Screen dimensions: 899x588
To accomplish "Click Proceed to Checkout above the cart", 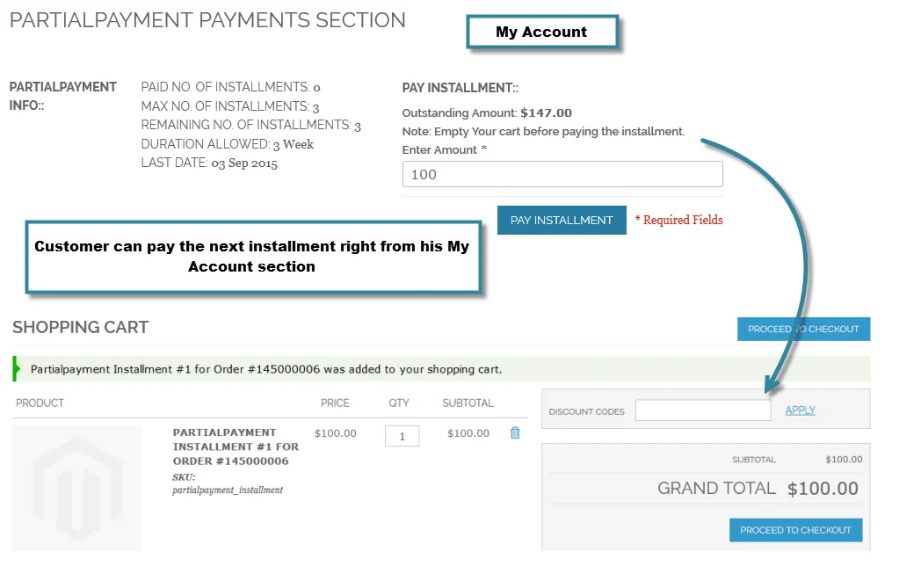I will (x=803, y=329).
